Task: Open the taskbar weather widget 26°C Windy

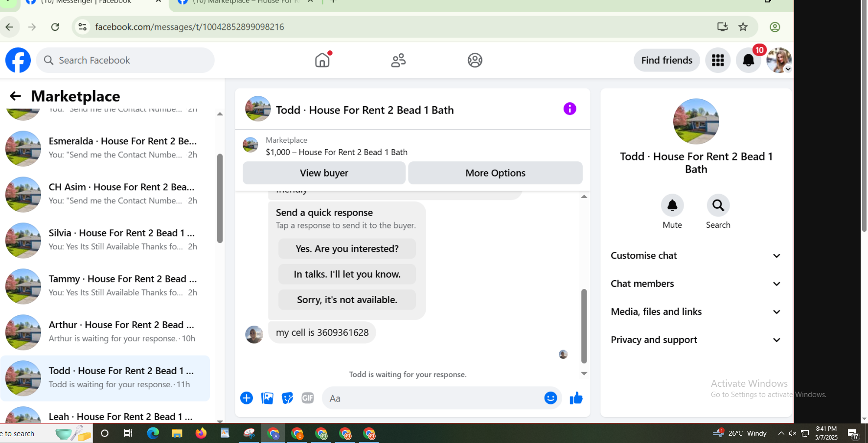Action: click(740, 433)
